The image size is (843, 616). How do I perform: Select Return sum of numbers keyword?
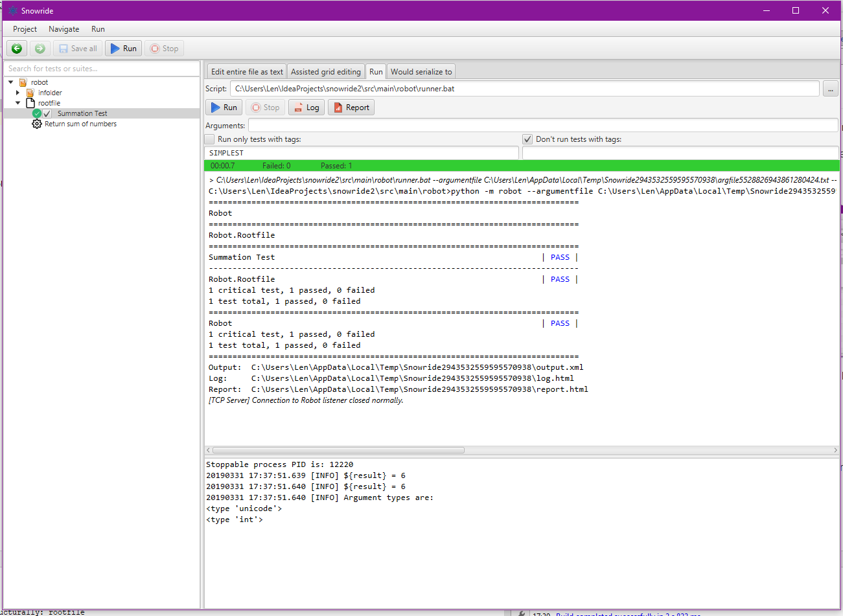[x=80, y=124]
